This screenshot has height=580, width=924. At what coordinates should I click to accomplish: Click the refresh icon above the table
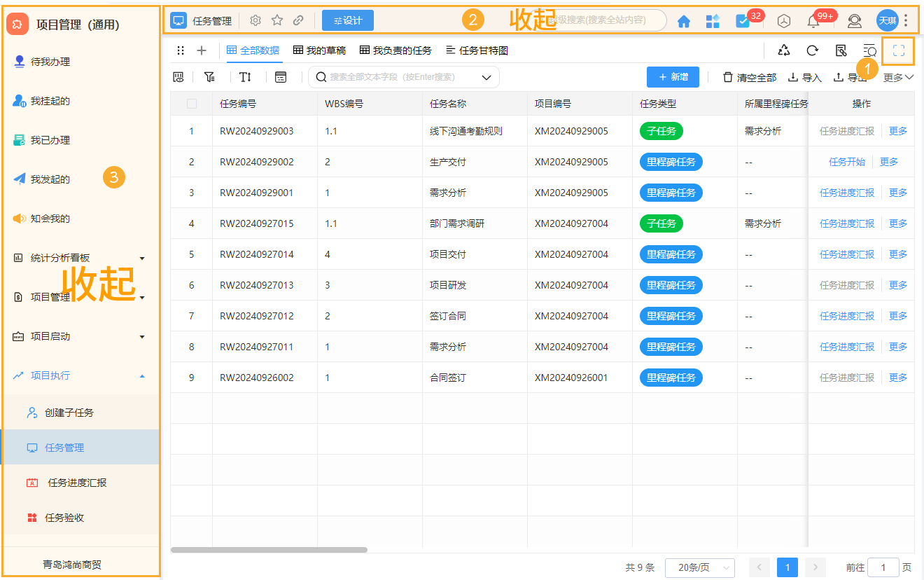point(812,50)
